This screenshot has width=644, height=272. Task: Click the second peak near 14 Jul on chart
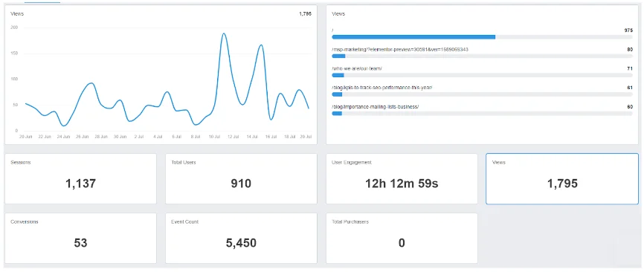pyautogui.click(x=261, y=45)
